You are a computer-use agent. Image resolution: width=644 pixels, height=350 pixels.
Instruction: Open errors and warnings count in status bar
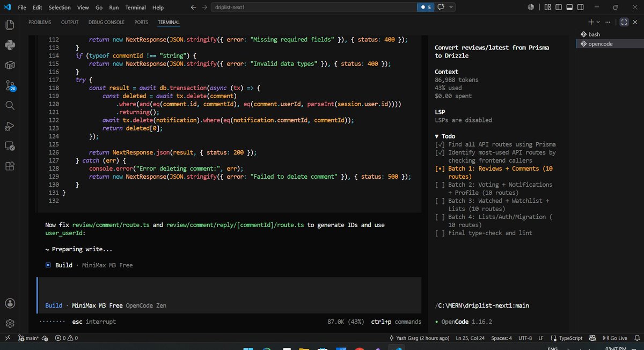coord(67,338)
